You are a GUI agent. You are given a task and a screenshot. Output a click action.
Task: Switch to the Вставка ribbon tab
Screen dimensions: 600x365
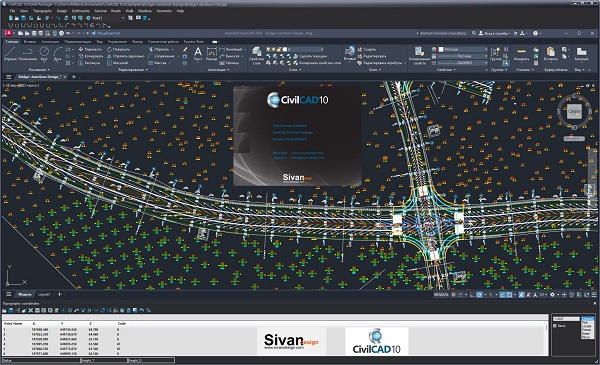[x=30, y=41]
